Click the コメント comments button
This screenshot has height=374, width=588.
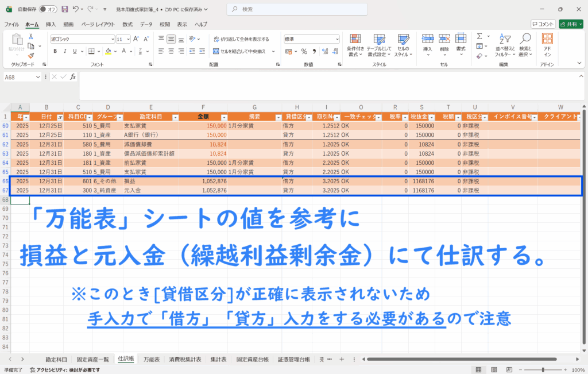click(543, 24)
